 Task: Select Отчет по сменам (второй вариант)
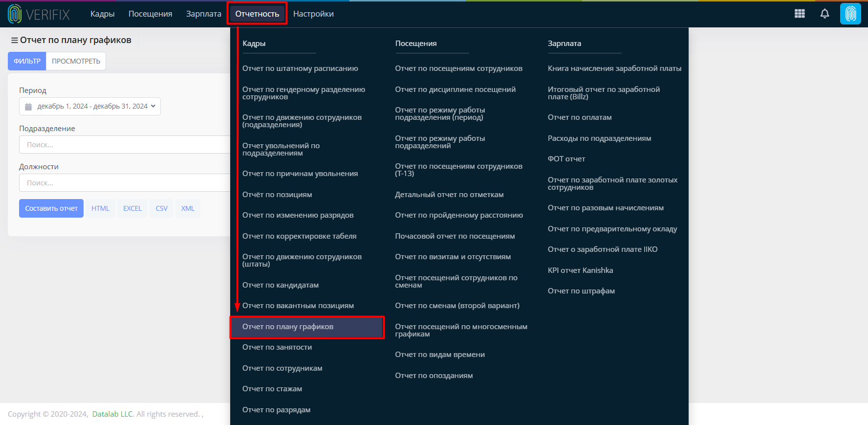(457, 306)
